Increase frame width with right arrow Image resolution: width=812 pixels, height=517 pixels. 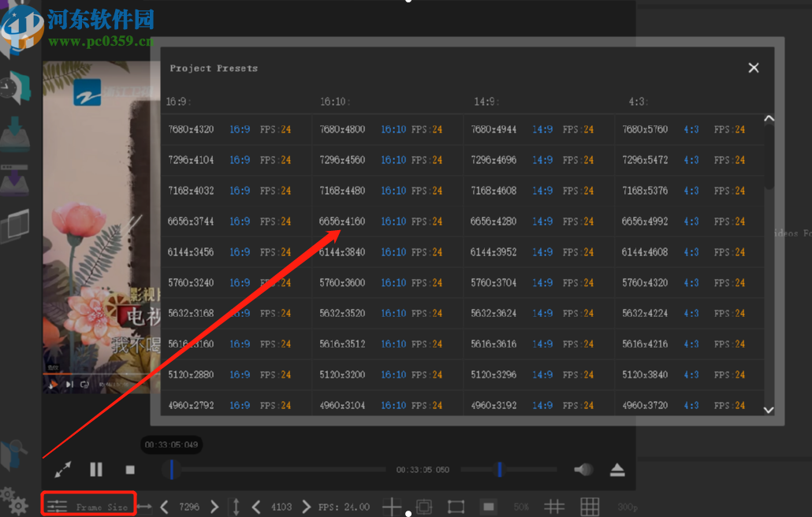[x=214, y=507]
